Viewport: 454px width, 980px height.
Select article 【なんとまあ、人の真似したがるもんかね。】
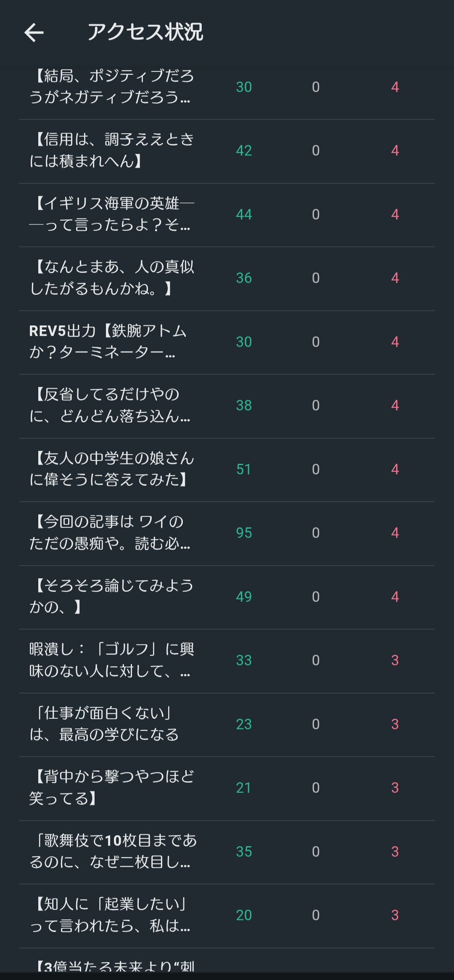click(x=111, y=278)
